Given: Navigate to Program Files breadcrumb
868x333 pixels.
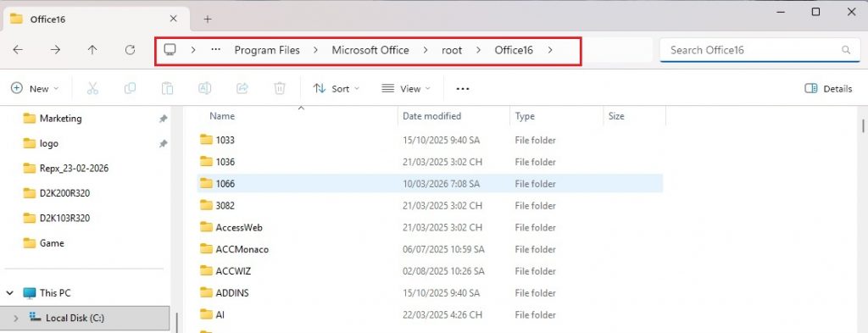Looking at the screenshot, I should [x=267, y=50].
